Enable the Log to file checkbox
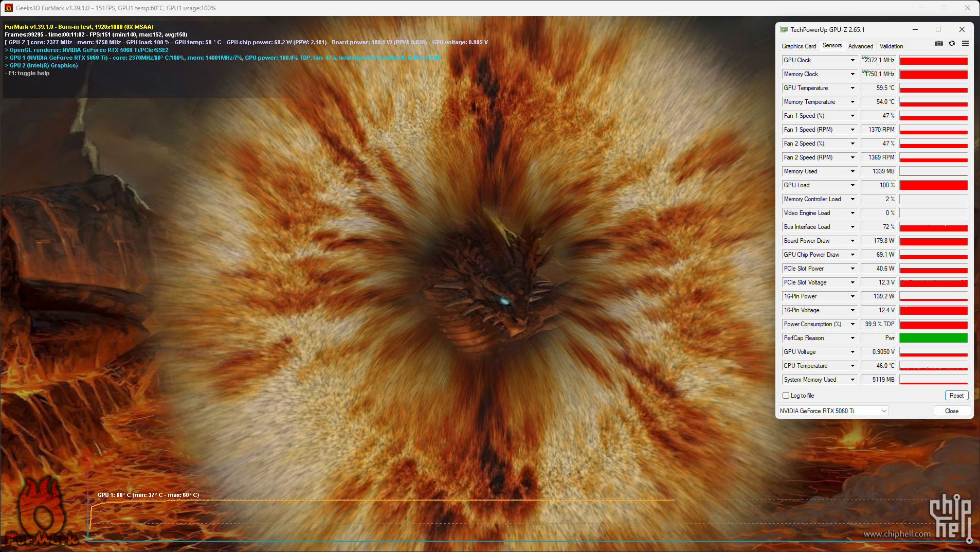This screenshot has height=552, width=980. (786, 396)
